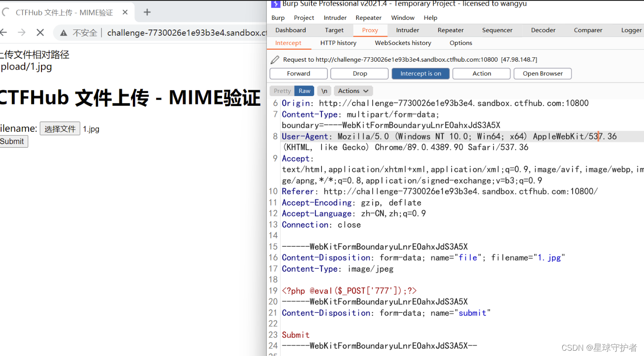Select the Proxy tab
This screenshot has height=356, width=644.
(370, 30)
